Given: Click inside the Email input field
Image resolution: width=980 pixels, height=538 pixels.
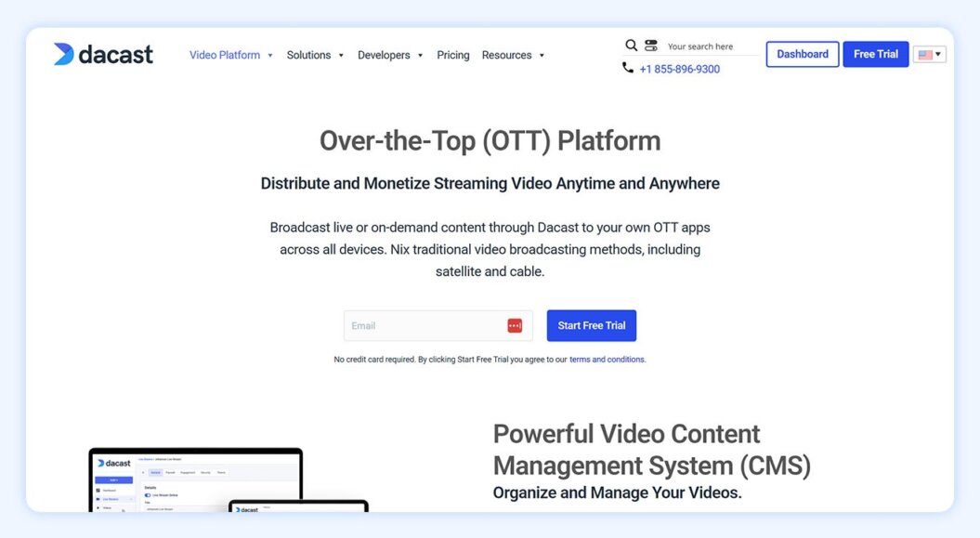Looking at the screenshot, I should coord(418,325).
